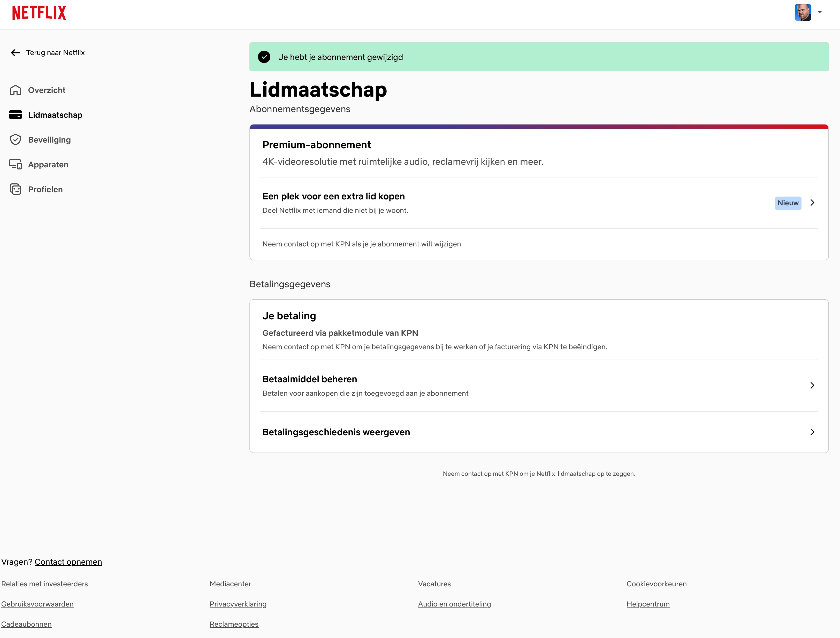Open the profile avatar menu
Viewport: 840px width, 638px height.
802,13
